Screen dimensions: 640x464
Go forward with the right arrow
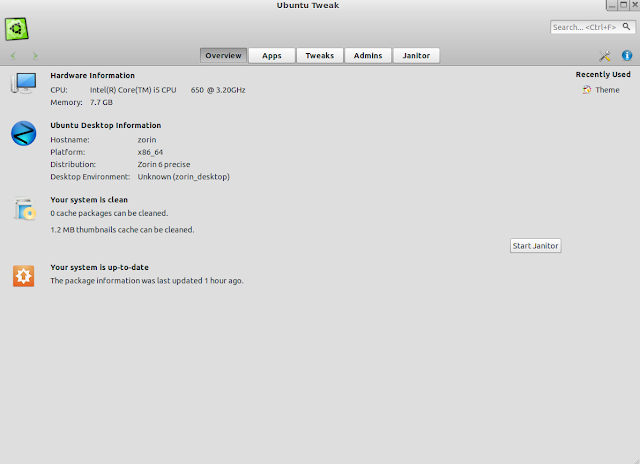coord(35,56)
